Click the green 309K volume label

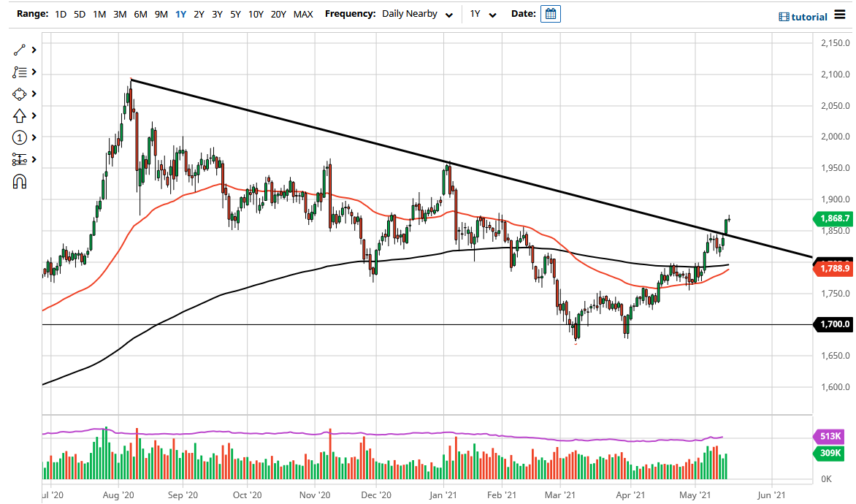pyautogui.click(x=830, y=453)
